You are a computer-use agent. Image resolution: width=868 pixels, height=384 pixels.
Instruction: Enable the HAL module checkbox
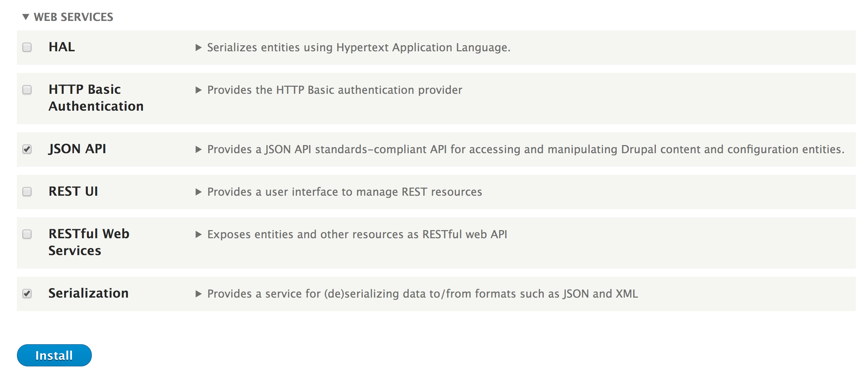pyautogui.click(x=27, y=47)
